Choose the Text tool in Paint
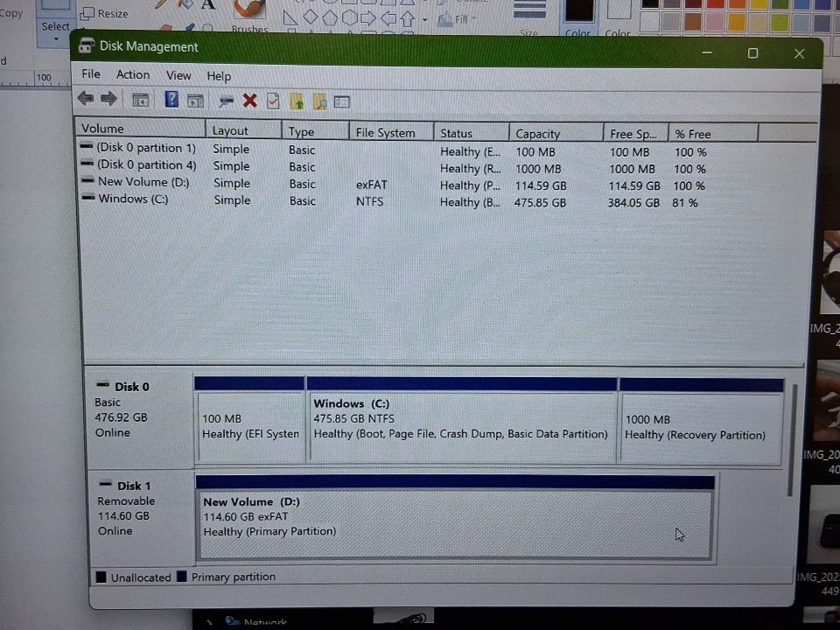 pos(208,5)
